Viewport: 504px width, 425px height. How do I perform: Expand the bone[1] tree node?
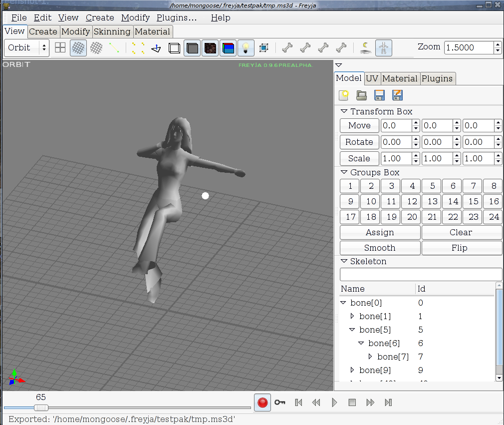pos(352,316)
